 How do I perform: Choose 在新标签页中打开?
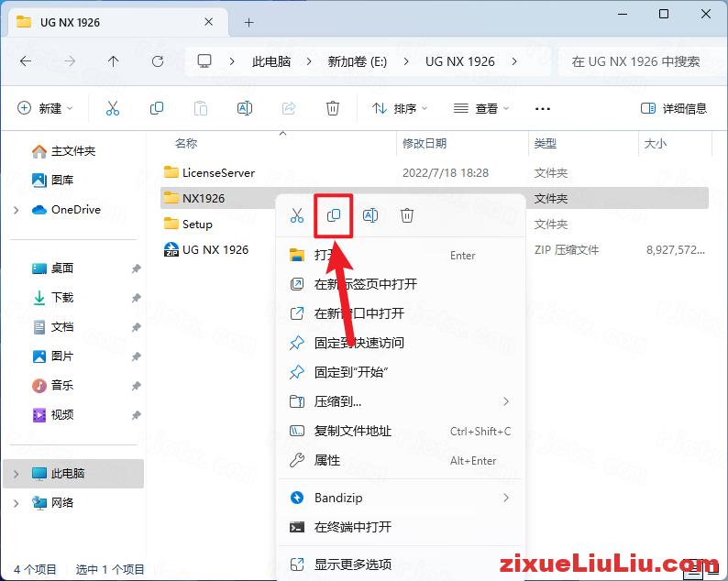400,284
